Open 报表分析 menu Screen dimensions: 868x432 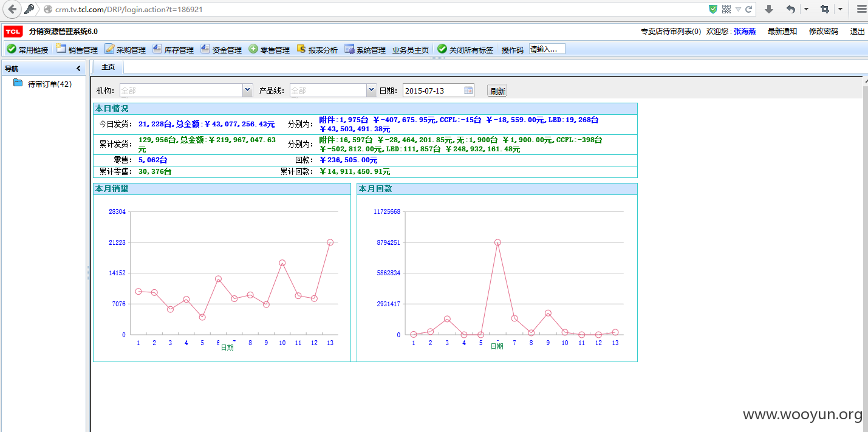pyautogui.click(x=317, y=50)
